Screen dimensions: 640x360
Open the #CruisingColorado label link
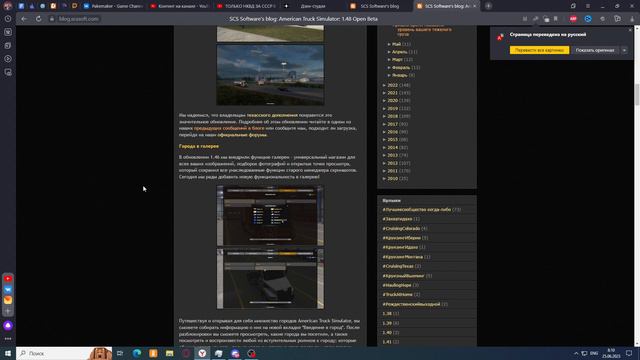(x=401, y=229)
